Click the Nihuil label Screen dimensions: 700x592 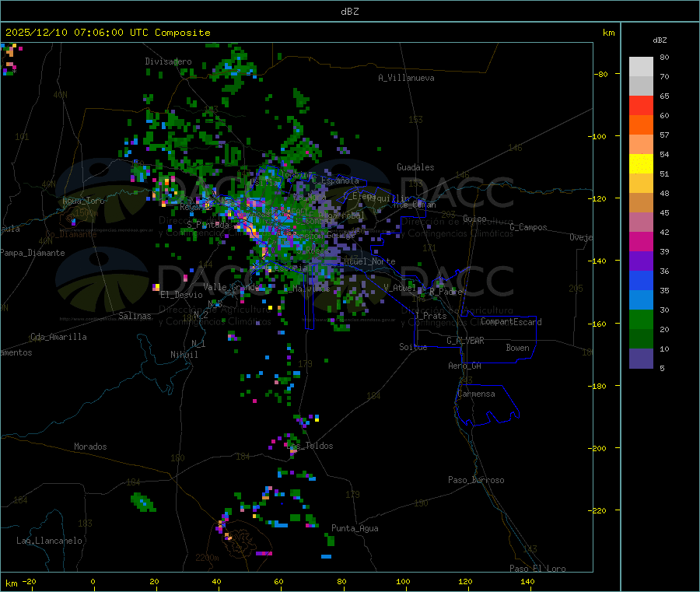click(184, 355)
